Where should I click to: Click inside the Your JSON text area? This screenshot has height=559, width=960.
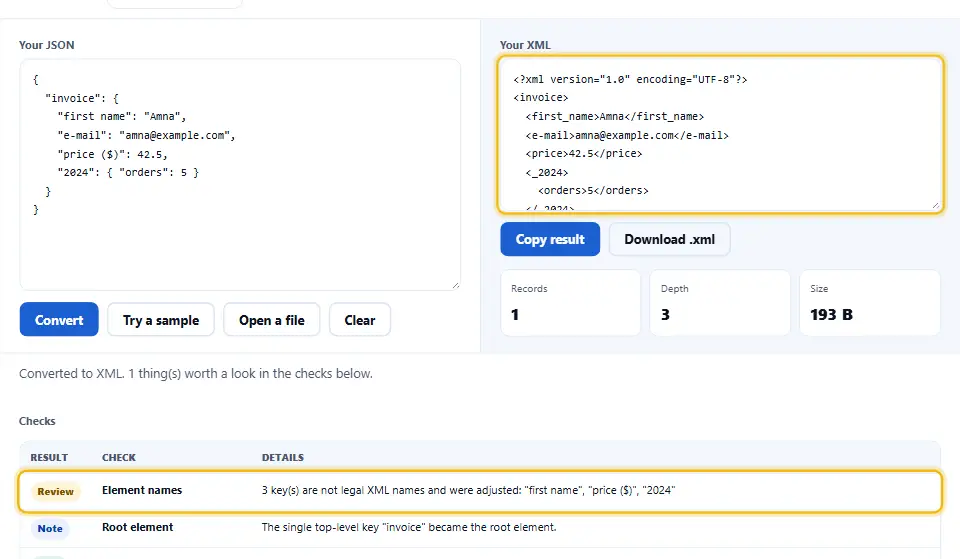pos(240,174)
